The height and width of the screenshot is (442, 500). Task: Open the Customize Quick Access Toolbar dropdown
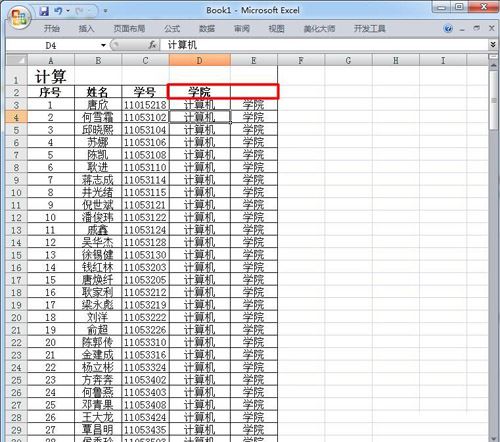click(x=105, y=11)
